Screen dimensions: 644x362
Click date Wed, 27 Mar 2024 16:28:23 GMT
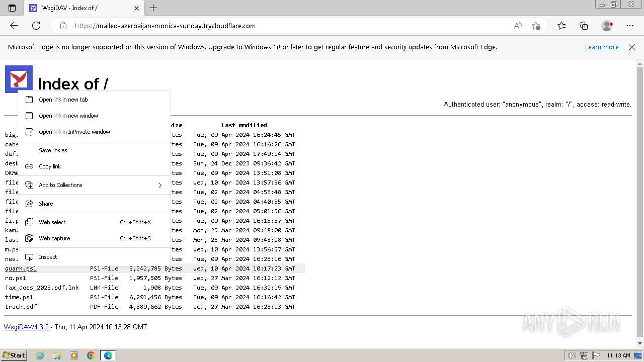244,307
